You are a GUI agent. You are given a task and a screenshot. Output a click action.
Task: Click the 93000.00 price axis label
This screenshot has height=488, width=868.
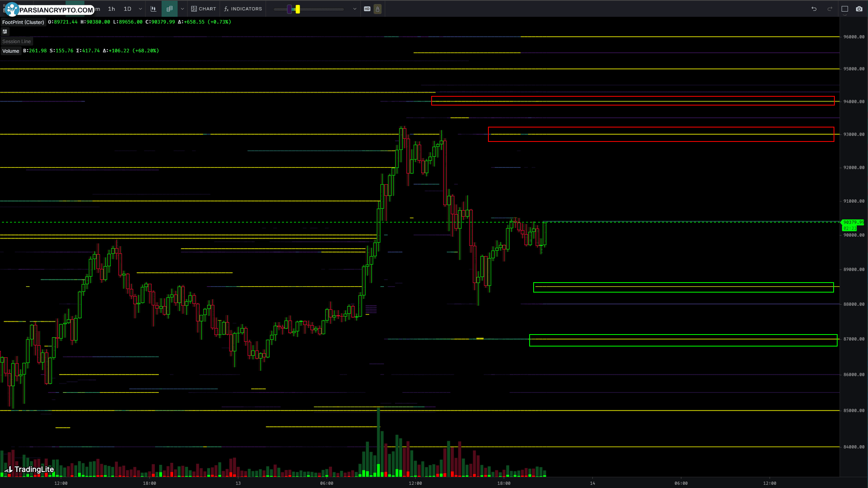[854, 134]
